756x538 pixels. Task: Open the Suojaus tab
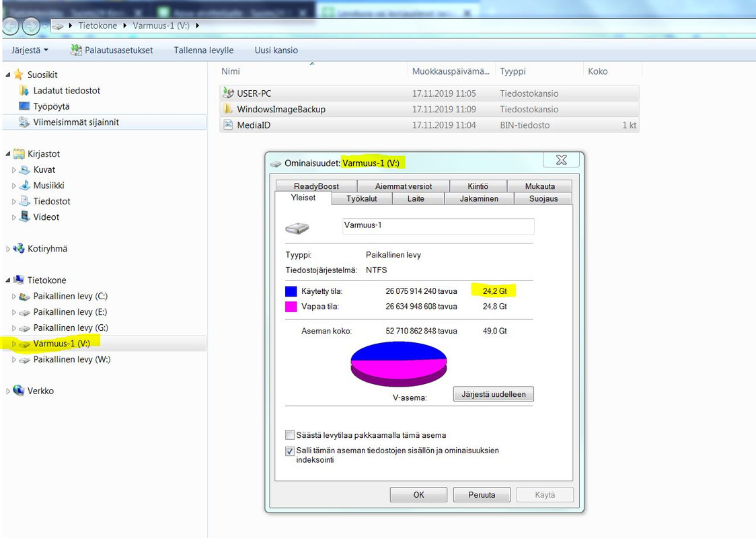[x=543, y=198]
